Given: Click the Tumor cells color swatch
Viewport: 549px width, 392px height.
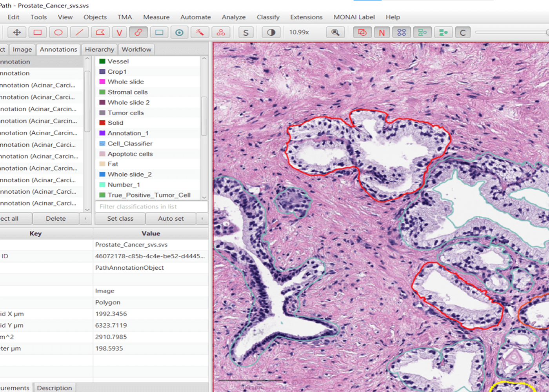Looking at the screenshot, I should (102, 113).
